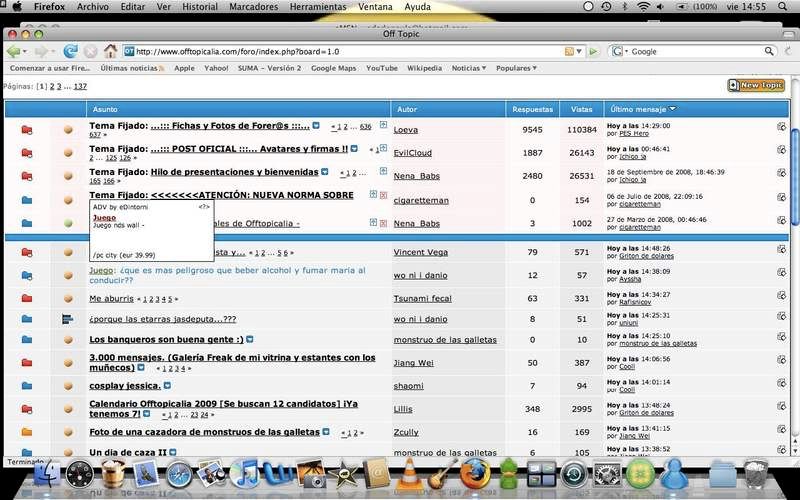Toggle sort order arrow on Último mensaje
Viewport: 800px width, 500px height.
672,108
